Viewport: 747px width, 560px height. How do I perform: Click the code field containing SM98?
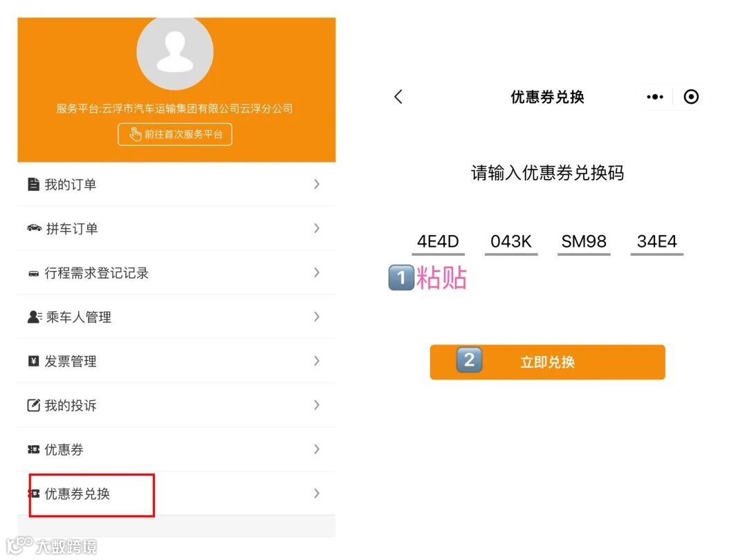coord(584,242)
